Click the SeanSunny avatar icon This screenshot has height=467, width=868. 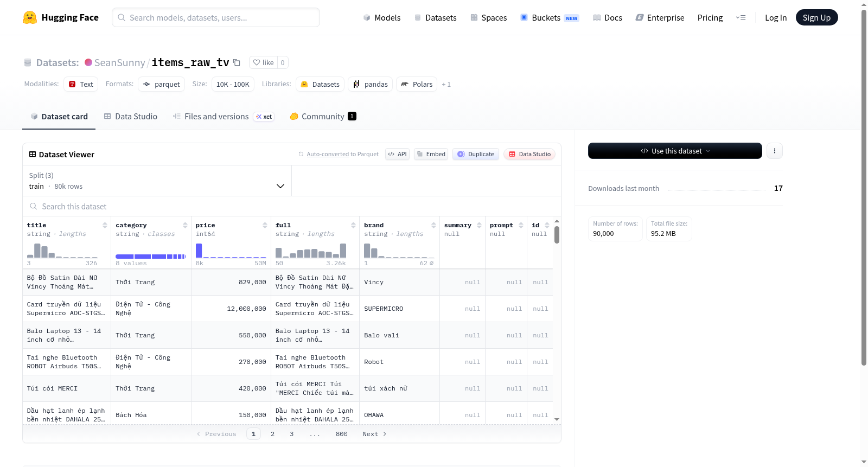click(88, 62)
